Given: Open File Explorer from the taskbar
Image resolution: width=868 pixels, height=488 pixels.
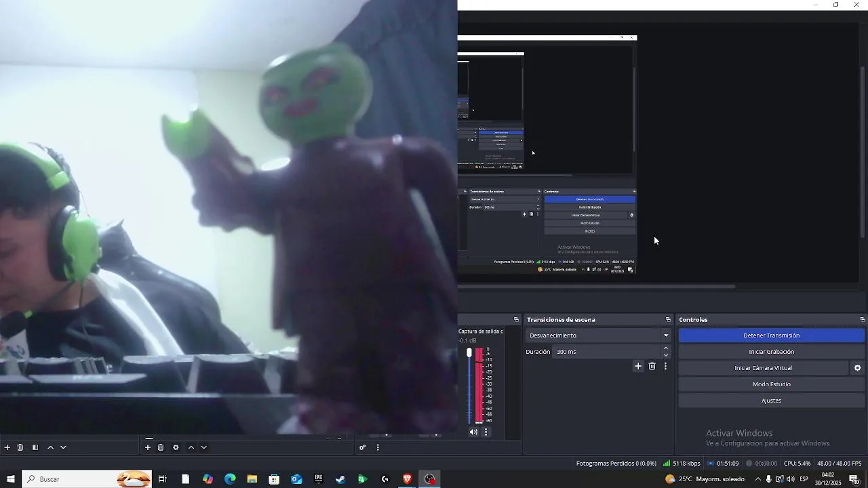Looking at the screenshot, I should pyautogui.click(x=252, y=479).
